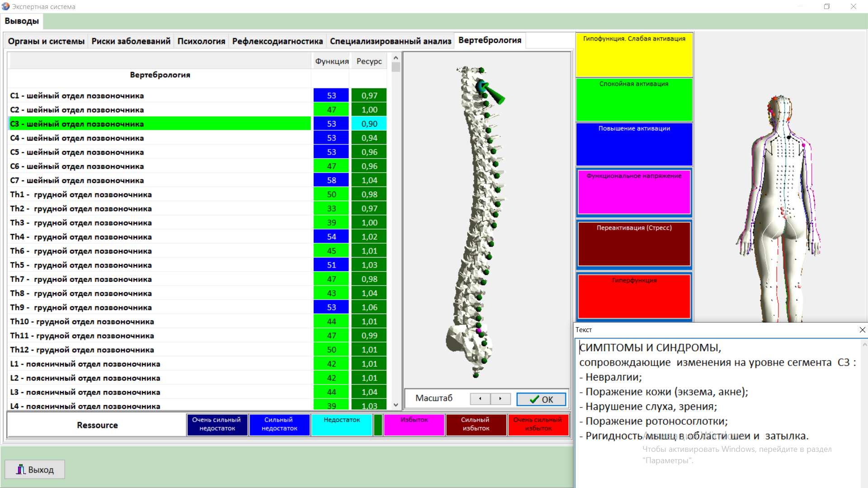Select the Вертебрология tab
This screenshot has width=868, height=488.
pos(490,40)
